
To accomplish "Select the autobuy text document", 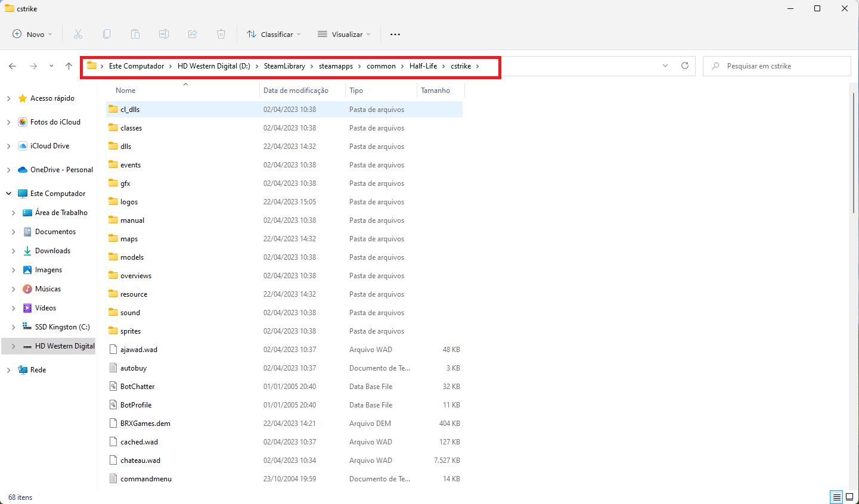I will pos(284,368).
